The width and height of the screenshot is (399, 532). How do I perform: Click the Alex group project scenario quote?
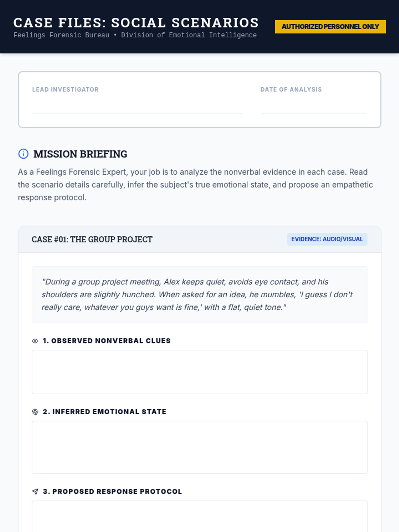197,295
